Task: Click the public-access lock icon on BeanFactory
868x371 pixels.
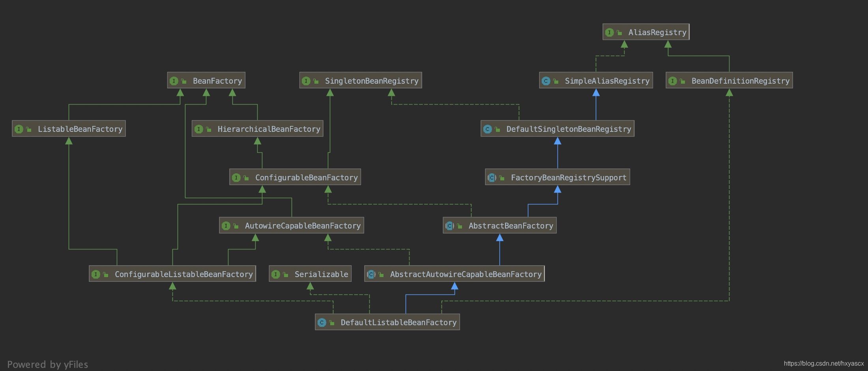Action: click(x=184, y=81)
